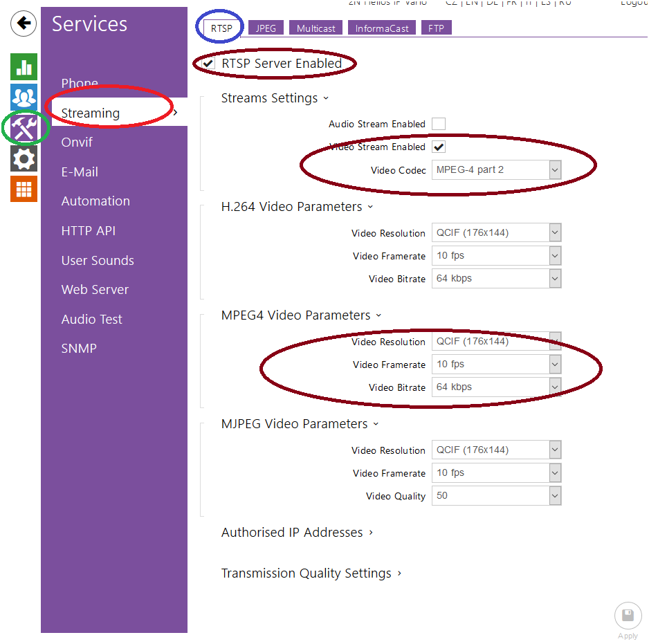Expand Authorised IP Addresses section
Viewport: 649px width, 644px height.
297,533
